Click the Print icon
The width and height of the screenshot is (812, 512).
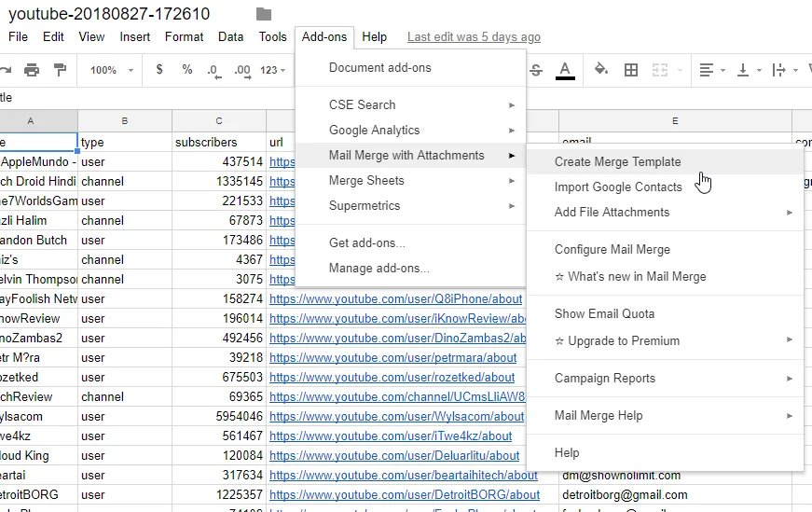32,69
